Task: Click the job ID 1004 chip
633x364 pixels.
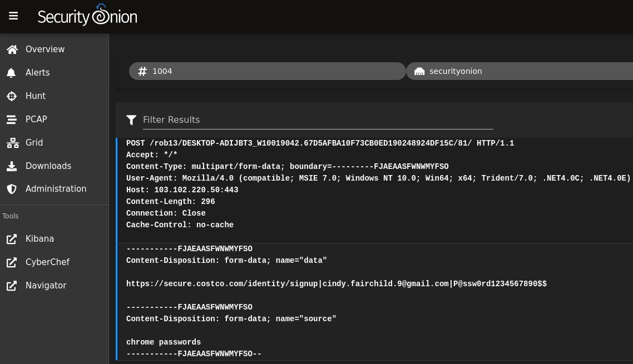Action: 267,72
